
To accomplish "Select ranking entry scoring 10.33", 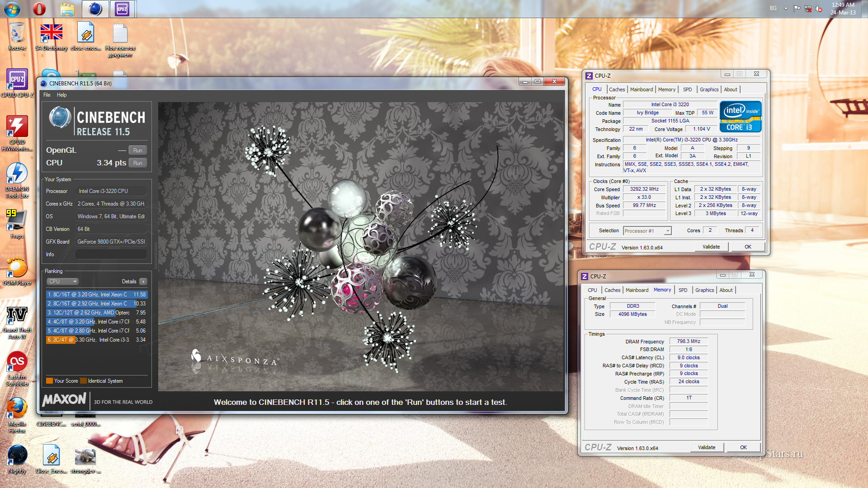I will click(x=97, y=304).
